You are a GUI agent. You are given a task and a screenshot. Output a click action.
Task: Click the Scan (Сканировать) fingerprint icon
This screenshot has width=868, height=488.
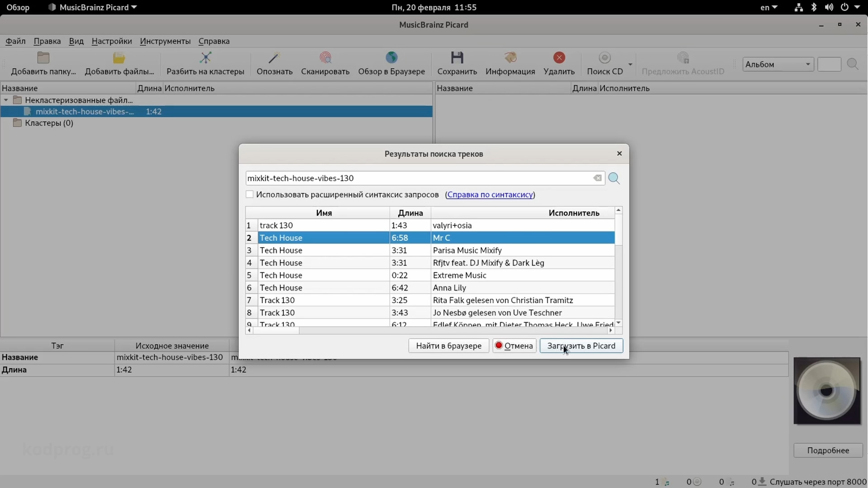325,58
